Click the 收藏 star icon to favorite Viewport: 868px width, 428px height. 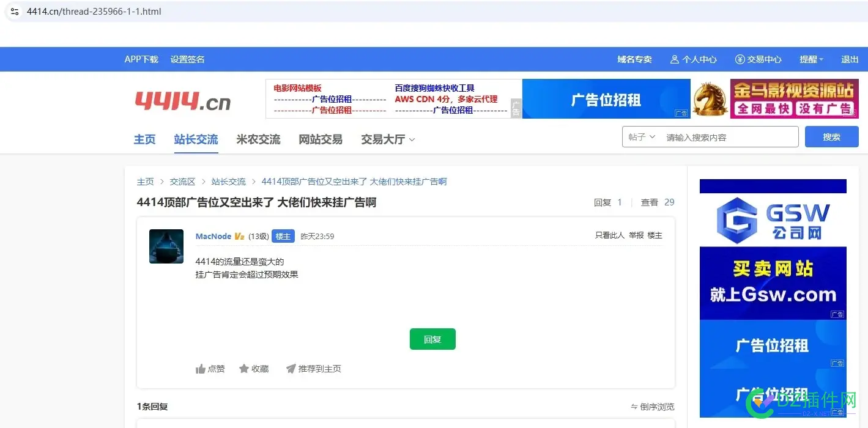[x=244, y=368]
